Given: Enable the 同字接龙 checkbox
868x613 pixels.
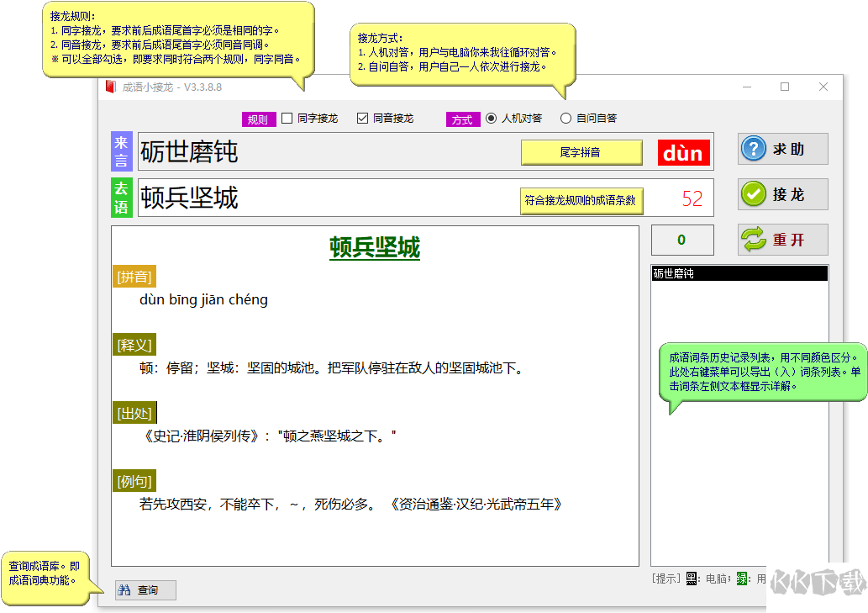Looking at the screenshot, I should tap(287, 118).
